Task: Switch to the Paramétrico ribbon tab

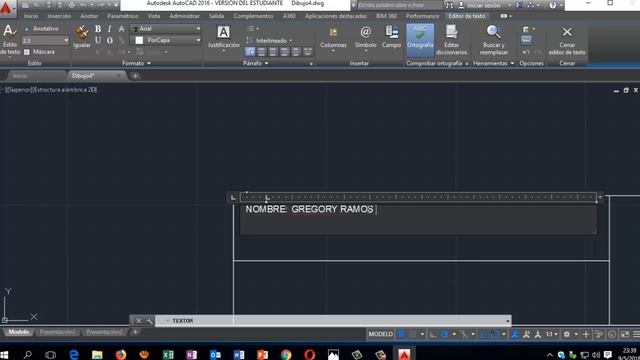Action: click(x=122, y=16)
